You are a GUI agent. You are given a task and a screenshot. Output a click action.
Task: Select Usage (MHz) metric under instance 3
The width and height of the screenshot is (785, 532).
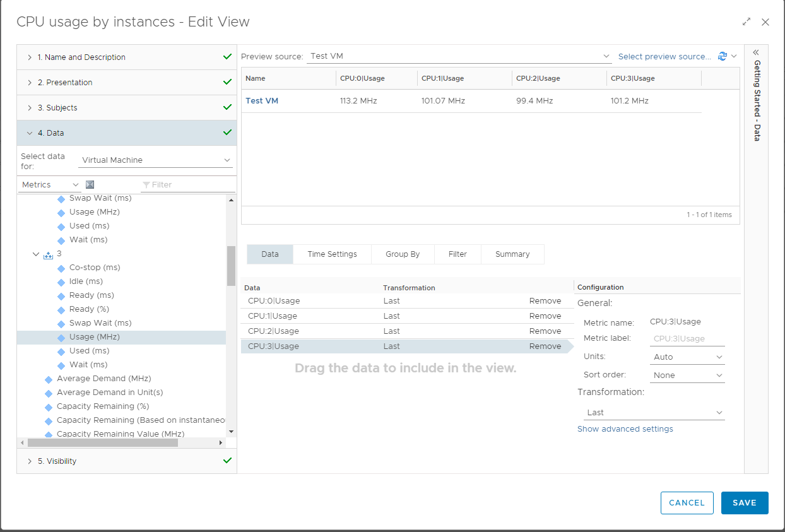[94, 337]
